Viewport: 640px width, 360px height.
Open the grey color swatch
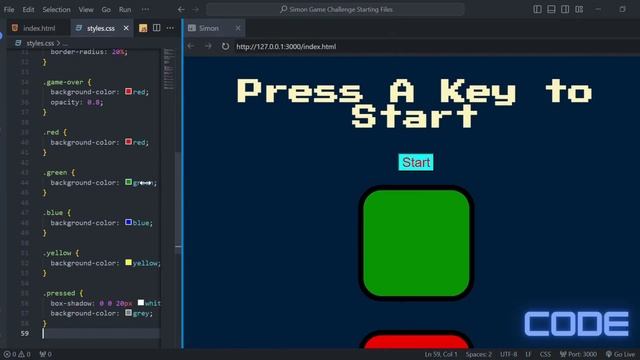(128, 313)
